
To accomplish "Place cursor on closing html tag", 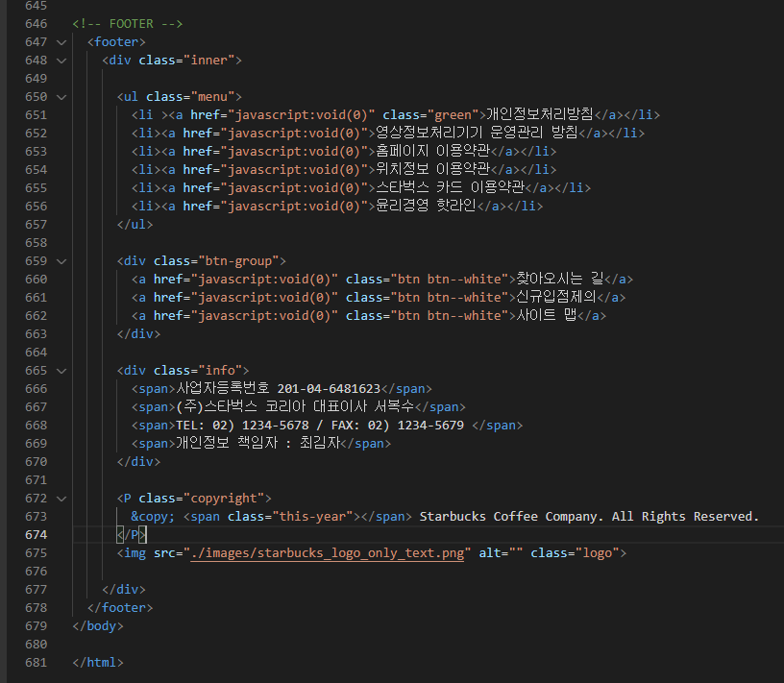I will 98,663.
